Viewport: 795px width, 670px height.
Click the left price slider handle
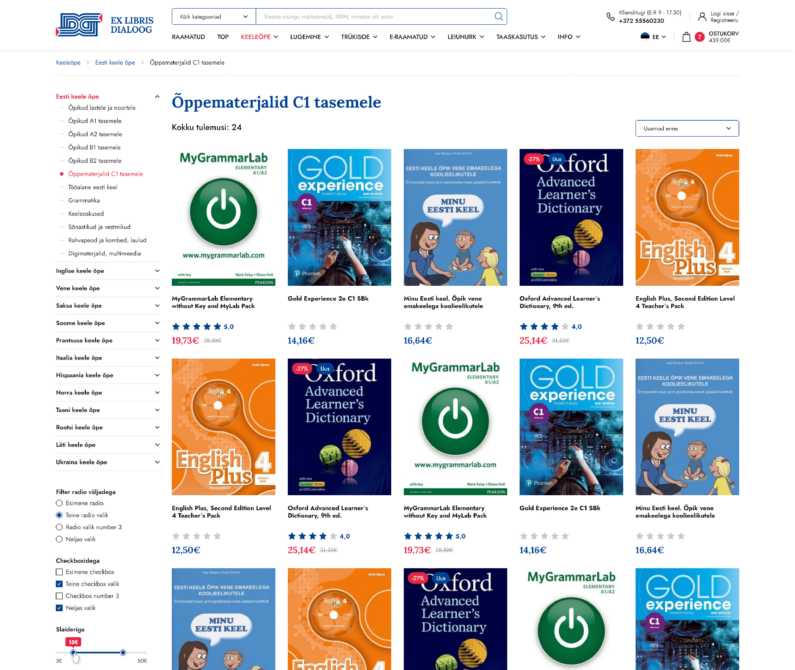(x=73, y=652)
